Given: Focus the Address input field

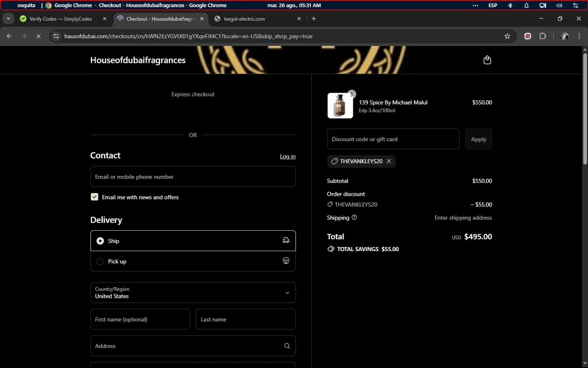Looking at the screenshot, I should pyautogui.click(x=193, y=346).
